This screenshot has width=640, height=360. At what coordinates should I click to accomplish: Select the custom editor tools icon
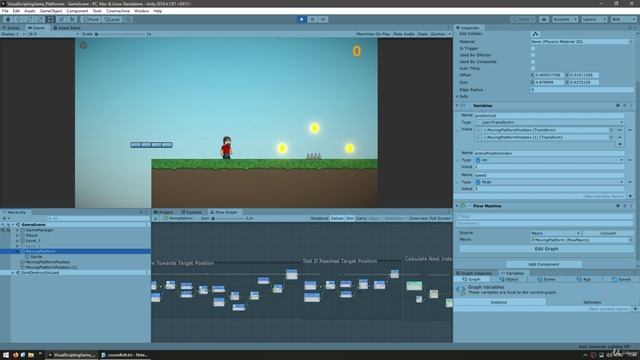point(72,19)
